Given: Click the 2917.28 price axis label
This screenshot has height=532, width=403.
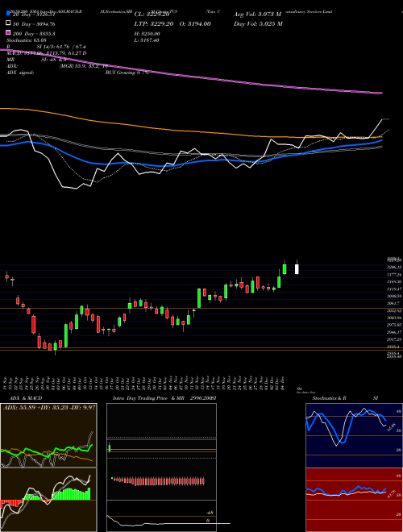Looking at the screenshot, I should click(x=395, y=339).
